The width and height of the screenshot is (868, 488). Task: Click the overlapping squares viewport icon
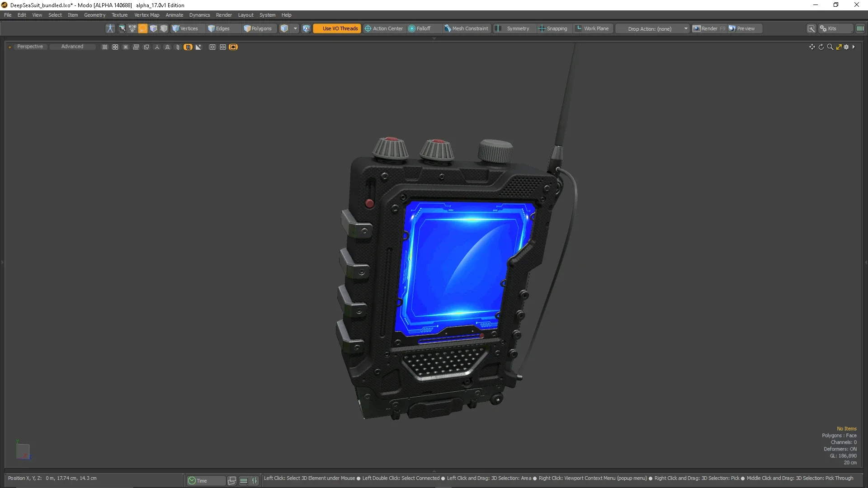146,47
